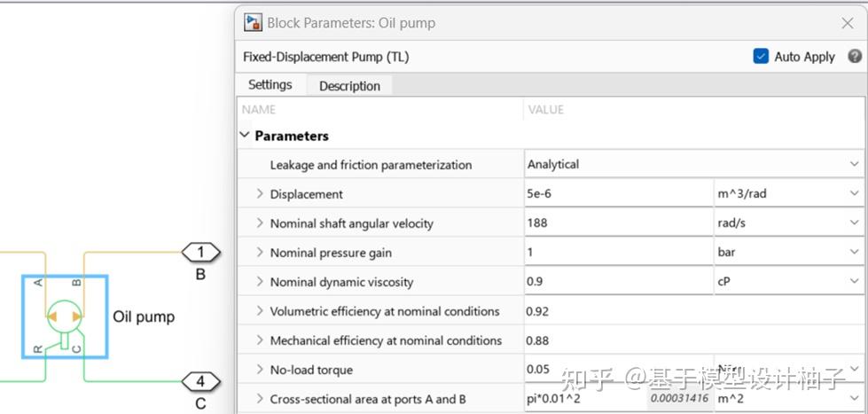Click the Displacement value field
Screen dimensions: 868x414
pos(618,193)
